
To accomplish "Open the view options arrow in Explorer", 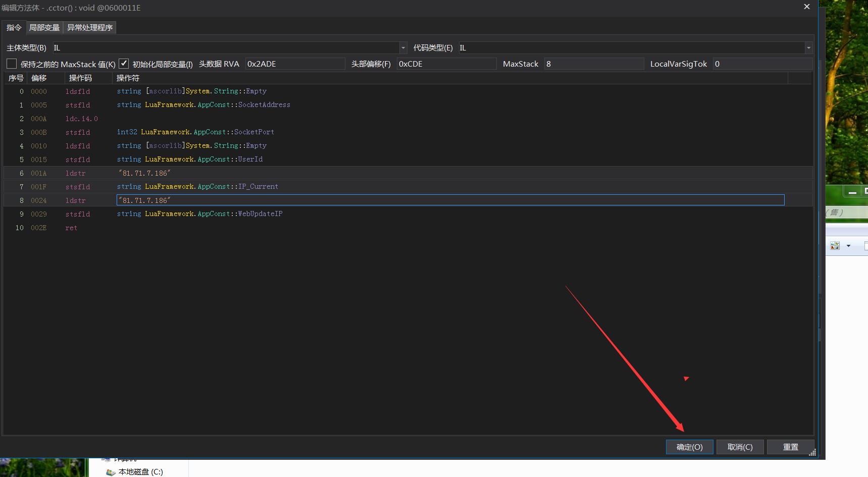I will coord(848,246).
